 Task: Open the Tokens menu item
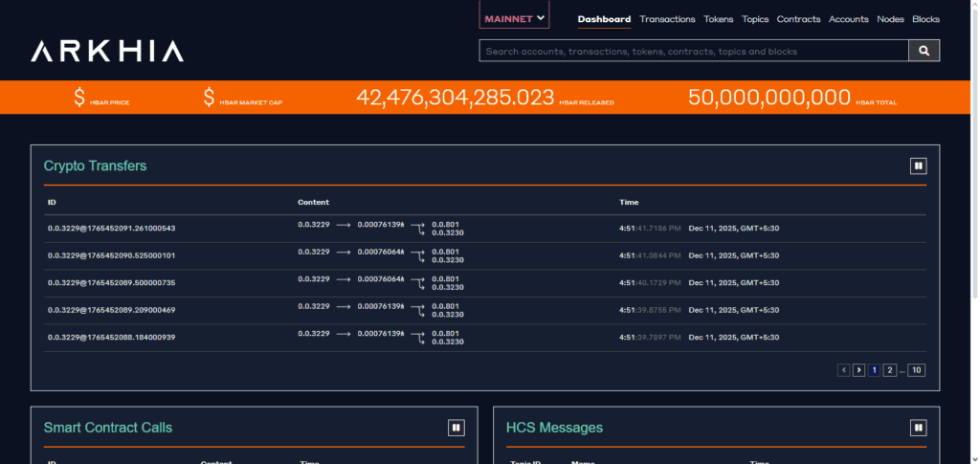pyautogui.click(x=718, y=19)
